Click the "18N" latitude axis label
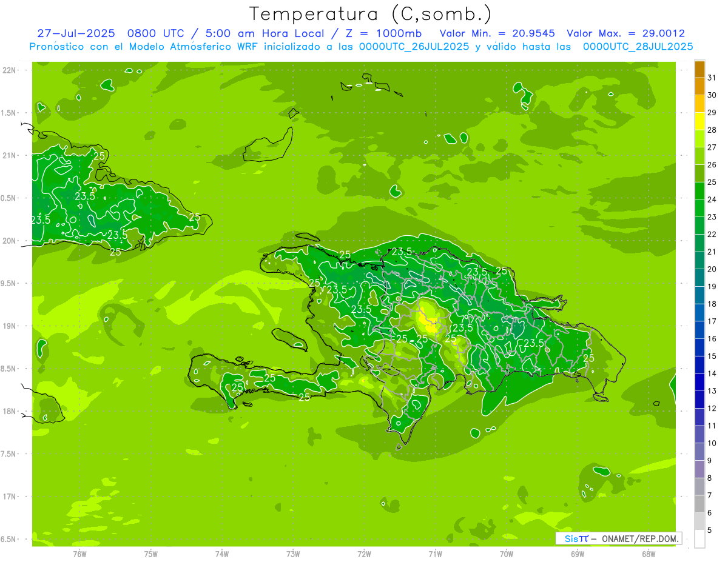The width and height of the screenshot is (728, 562). [x=10, y=411]
